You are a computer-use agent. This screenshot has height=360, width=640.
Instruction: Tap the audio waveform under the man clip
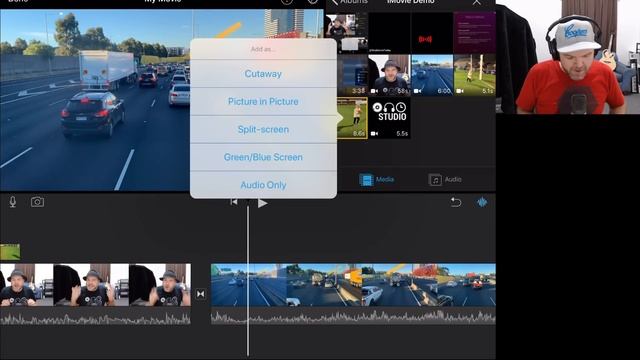tap(95, 317)
